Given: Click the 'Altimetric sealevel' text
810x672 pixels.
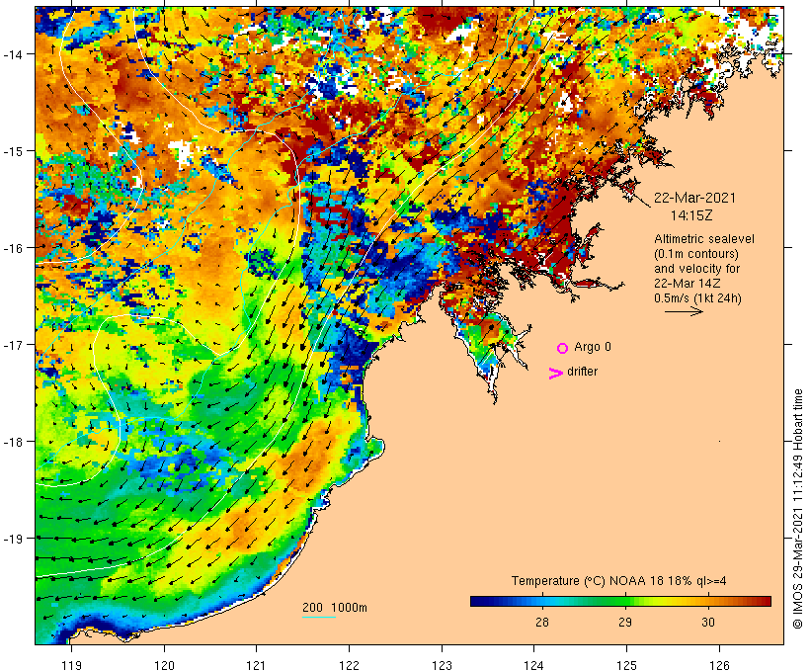Looking at the screenshot, I should pos(704,239).
